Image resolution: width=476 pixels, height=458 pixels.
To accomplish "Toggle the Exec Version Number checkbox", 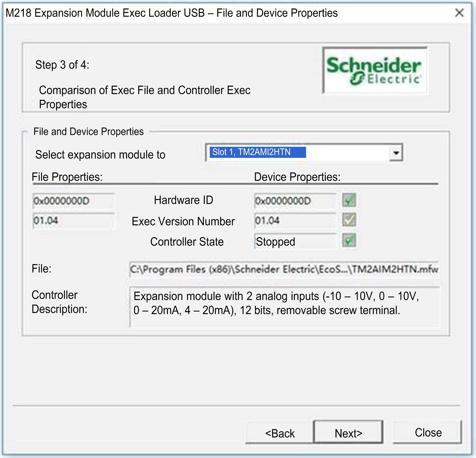I will click(x=349, y=220).
